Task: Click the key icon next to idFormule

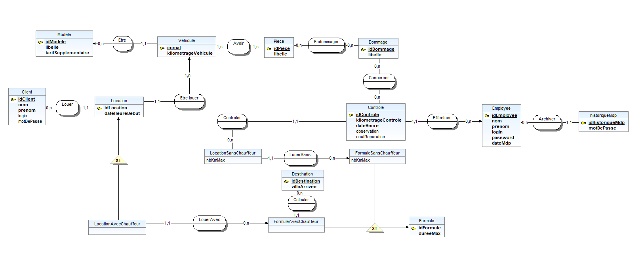Action: coord(413,228)
